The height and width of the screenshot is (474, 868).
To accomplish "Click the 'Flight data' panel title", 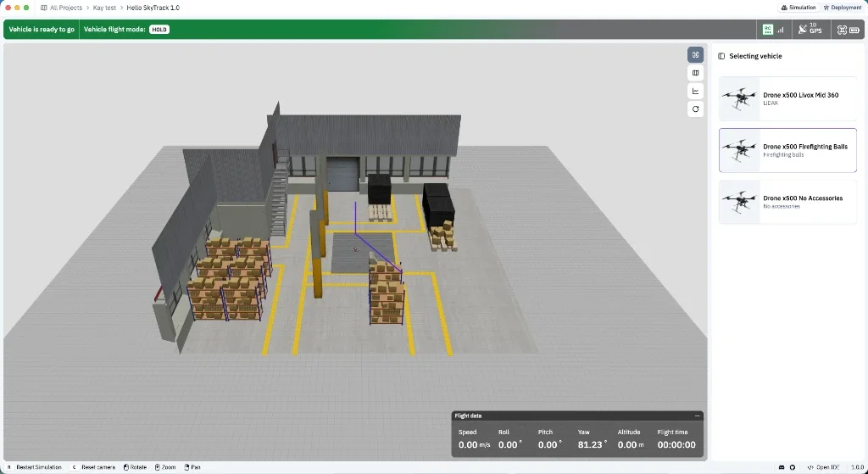I will [468, 415].
